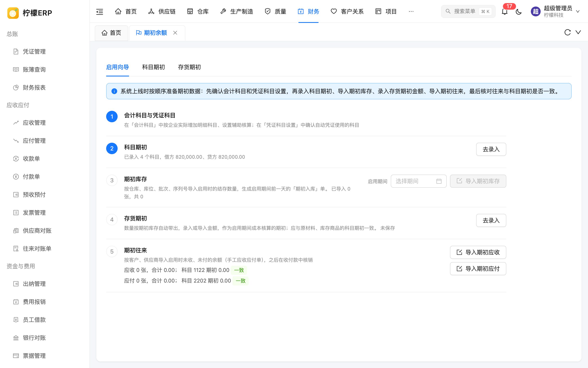Click the 柠檬ERP lemon logo

(13, 13)
